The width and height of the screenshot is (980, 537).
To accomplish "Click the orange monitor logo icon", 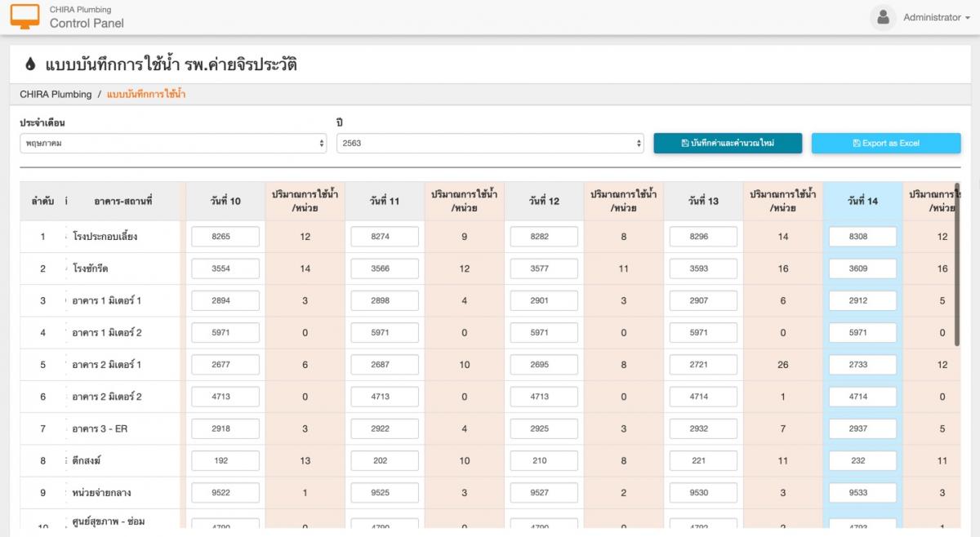I will 24,16.
